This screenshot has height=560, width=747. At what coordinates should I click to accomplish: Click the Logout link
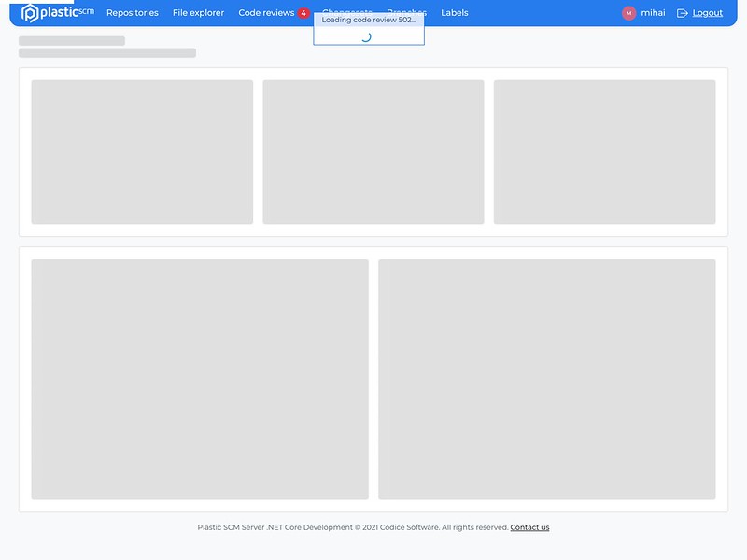point(706,12)
